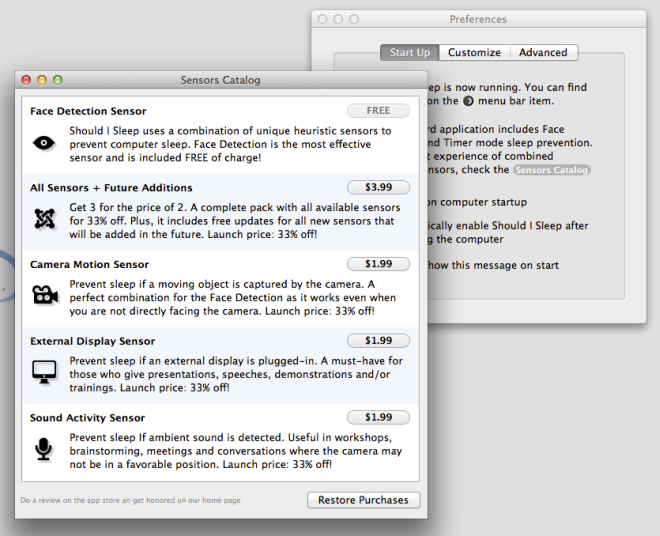660x536 pixels.
Task: Close the Sensors Catalog window
Action: click(x=26, y=80)
